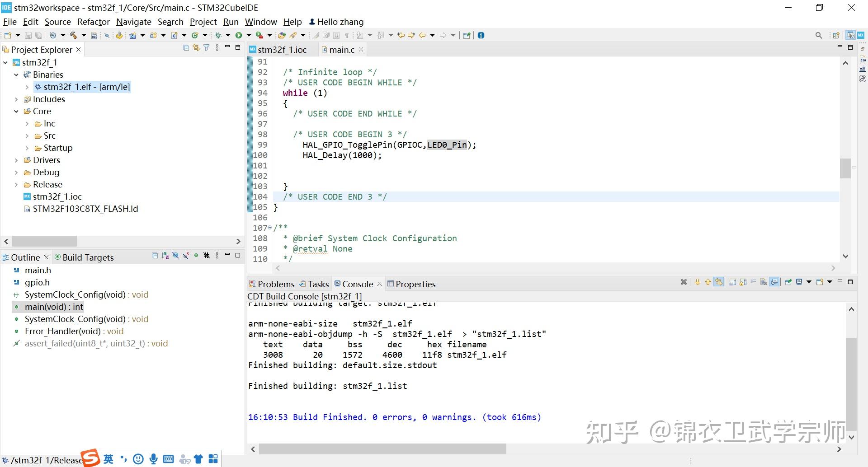Save the current file with the save icon

tap(28, 35)
